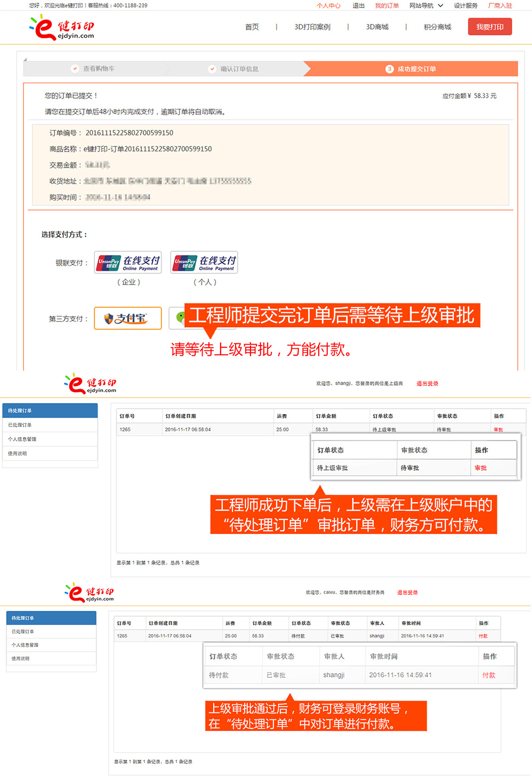
Task: Select UnionPay personal online payment
Action: (204, 262)
